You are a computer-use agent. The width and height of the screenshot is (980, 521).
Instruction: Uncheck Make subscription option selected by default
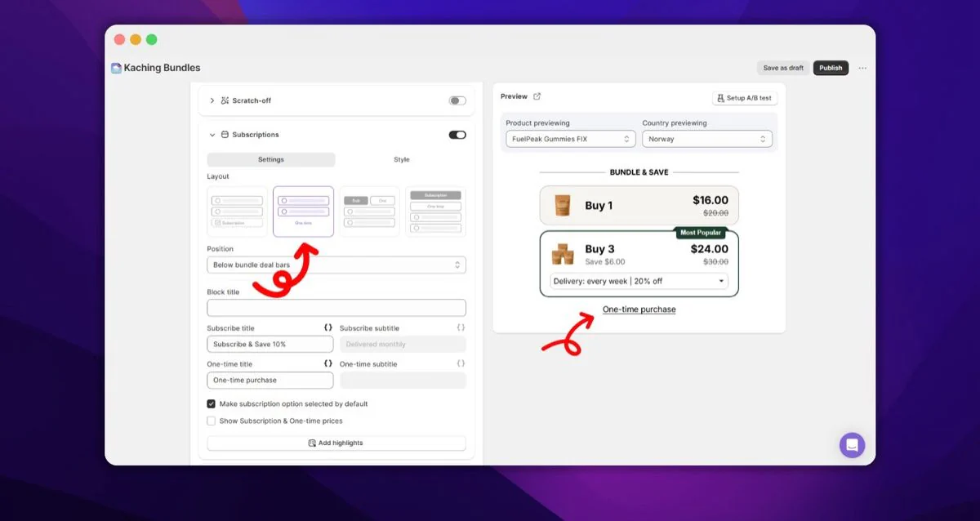point(212,403)
